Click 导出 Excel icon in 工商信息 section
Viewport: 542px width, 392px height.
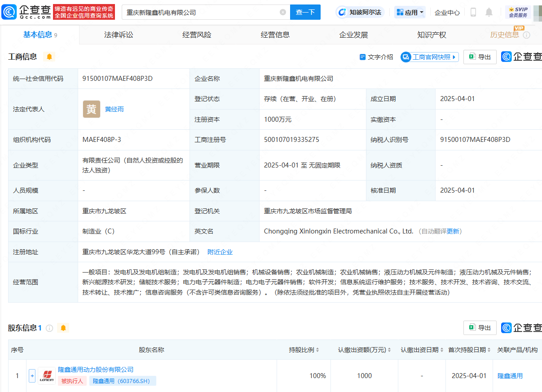480,57
